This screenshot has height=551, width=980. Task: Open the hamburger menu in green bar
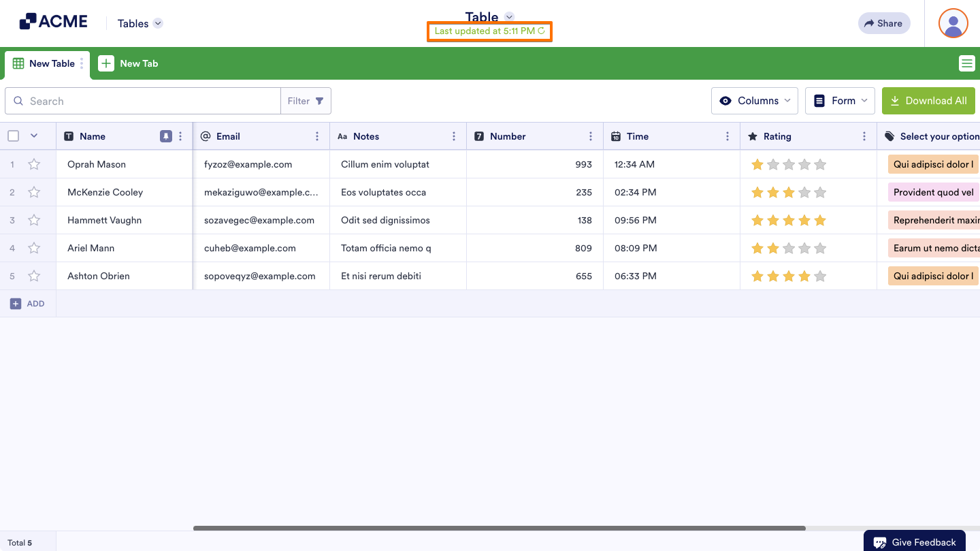click(x=966, y=63)
